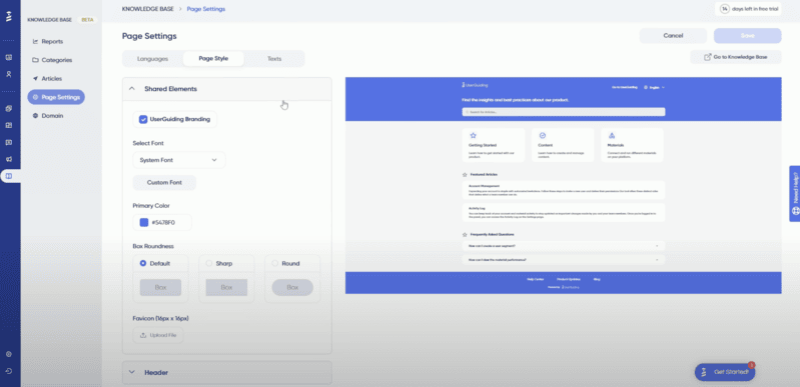Click the Activity Log article card in the preview
The image size is (800, 387).
(563, 212)
